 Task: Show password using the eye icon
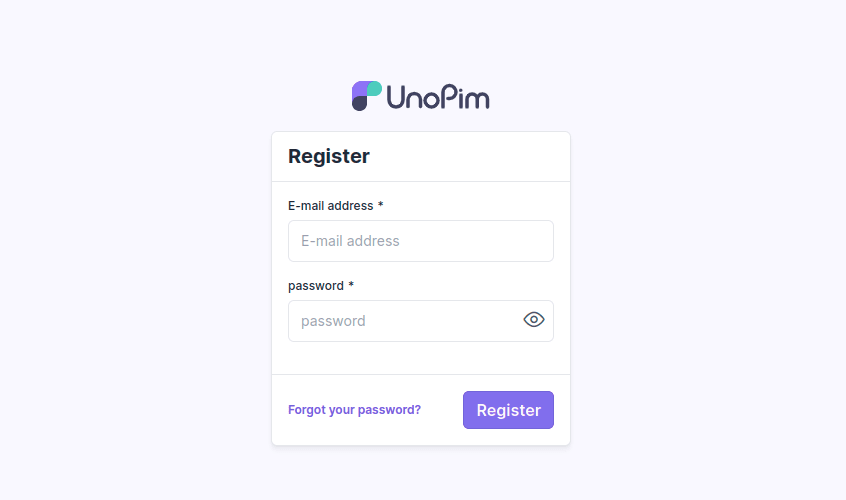click(534, 320)
